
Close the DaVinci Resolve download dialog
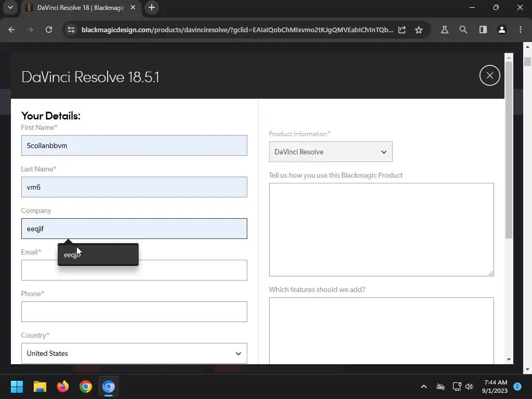(x=489, y=75)
